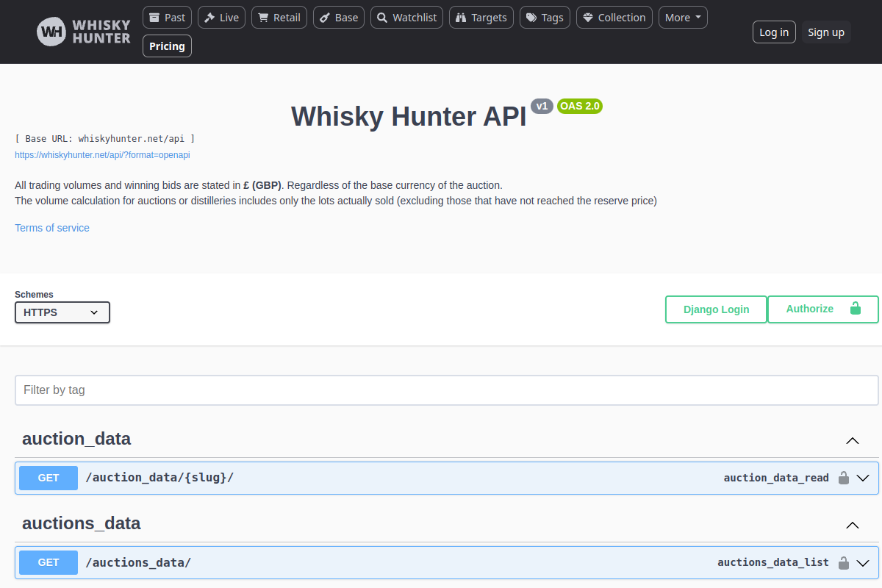Go to the Tags page
The width and height of the screenshot is (882, 588).
545,18
